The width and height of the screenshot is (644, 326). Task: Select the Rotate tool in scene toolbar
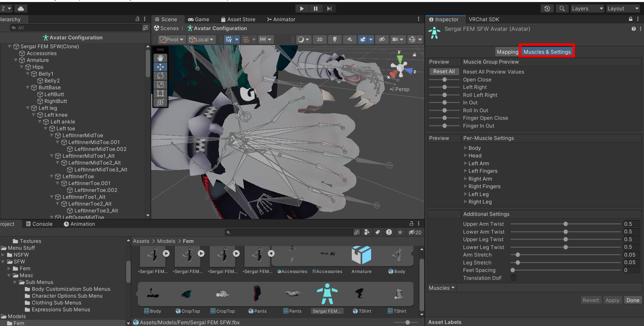160,76
